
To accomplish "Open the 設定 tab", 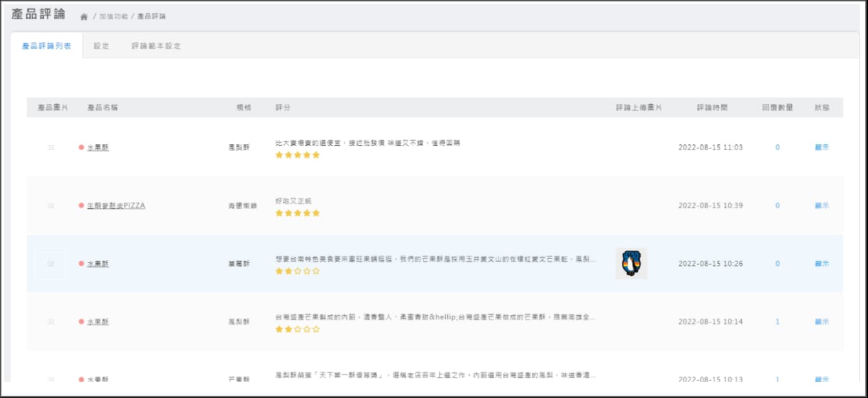I will (101, 46).
